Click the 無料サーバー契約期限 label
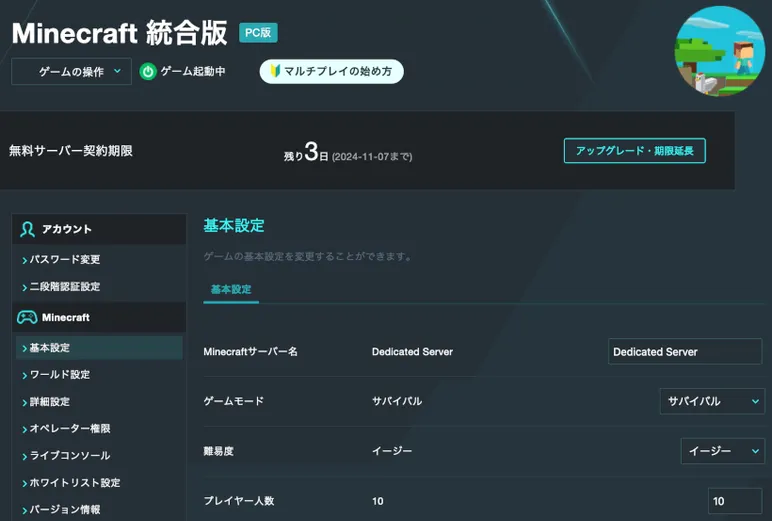Image resolution: width=772 pixels, height=521 pixels. click(71, 151)
